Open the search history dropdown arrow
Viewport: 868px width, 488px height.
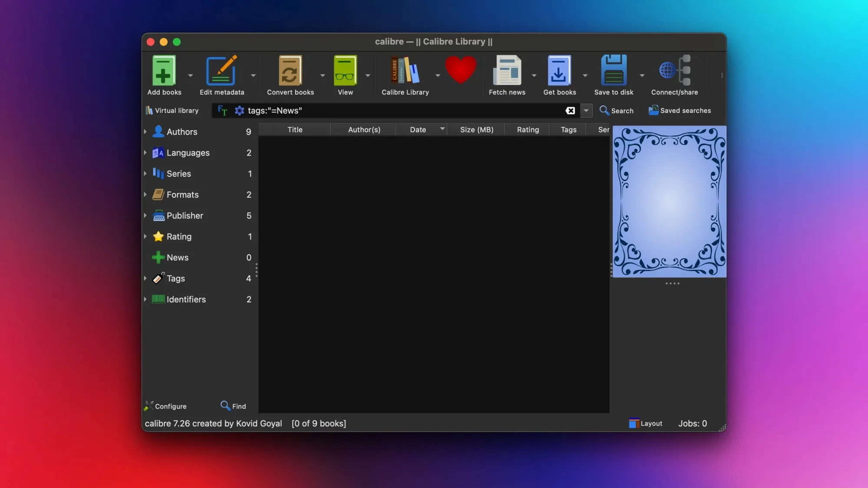pos(586,111)
